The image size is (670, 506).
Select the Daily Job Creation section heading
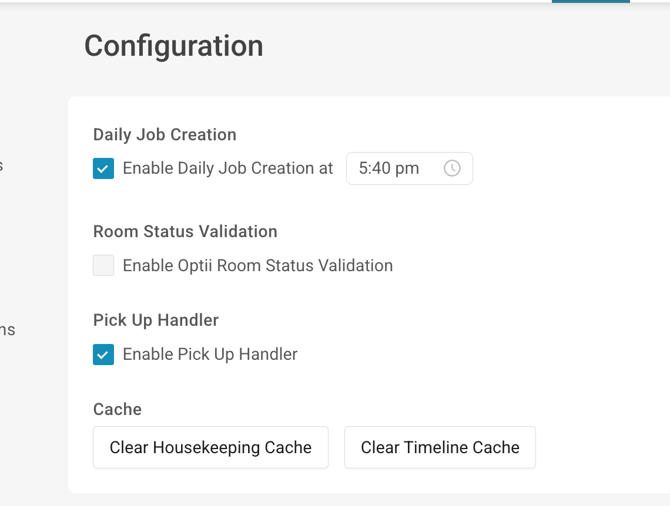165,135
